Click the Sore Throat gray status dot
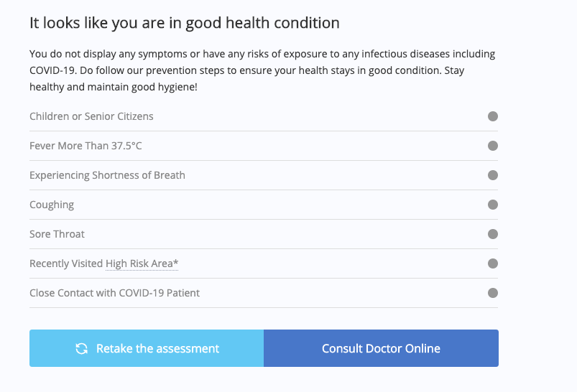The height and width of the screenshot is (392, 577). tap(493, 234)
